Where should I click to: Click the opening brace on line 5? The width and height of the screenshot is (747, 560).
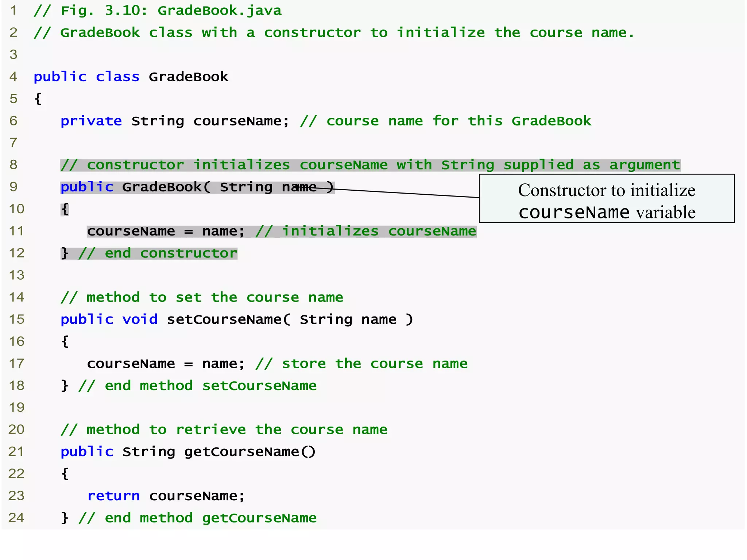38,99
